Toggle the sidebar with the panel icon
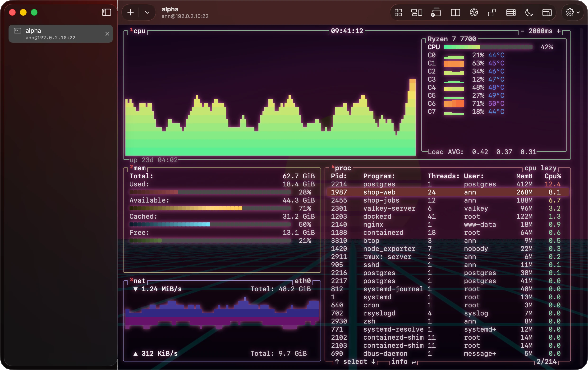 [106, 13]
